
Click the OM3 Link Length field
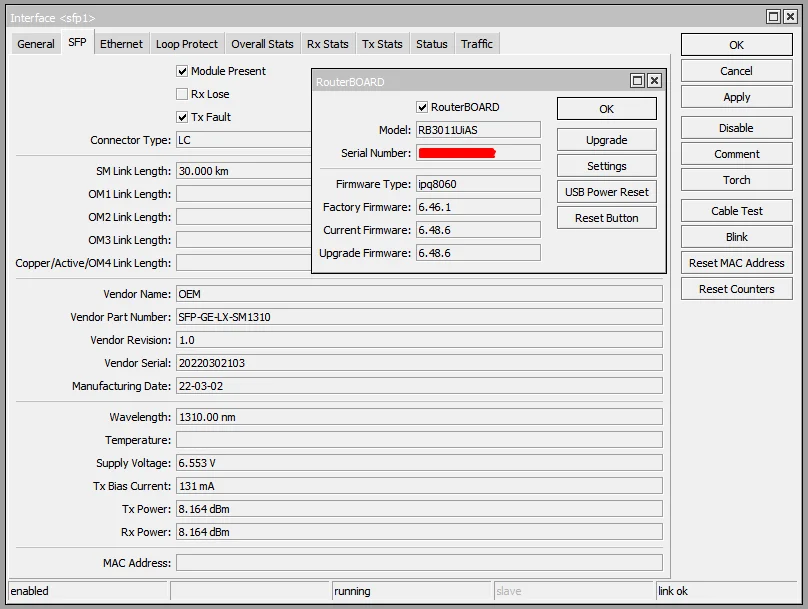244,240
